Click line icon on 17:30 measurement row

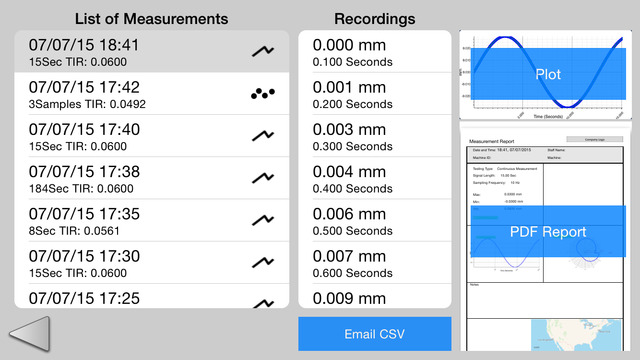pos(263,262)
